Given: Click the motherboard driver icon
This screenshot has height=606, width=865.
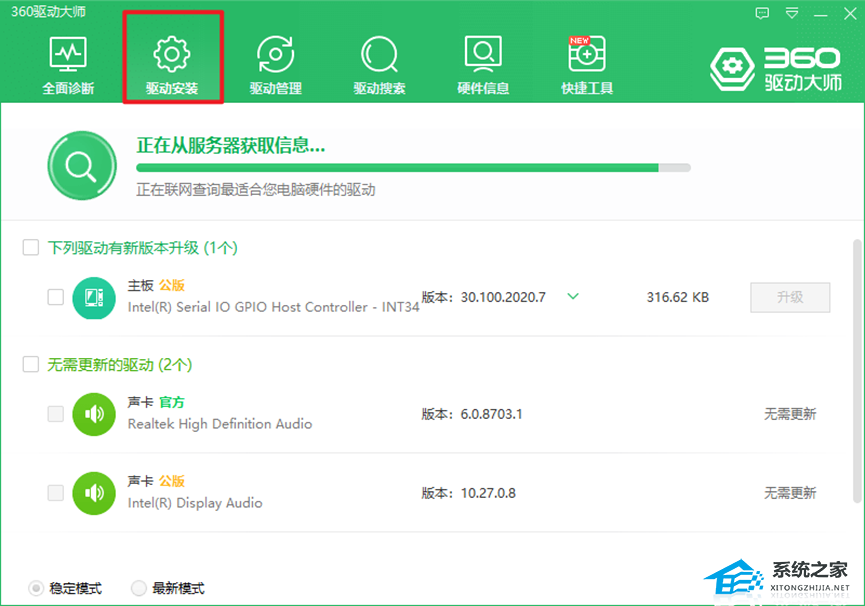Looking at the screenshot, I should click(x=94, y=297).
